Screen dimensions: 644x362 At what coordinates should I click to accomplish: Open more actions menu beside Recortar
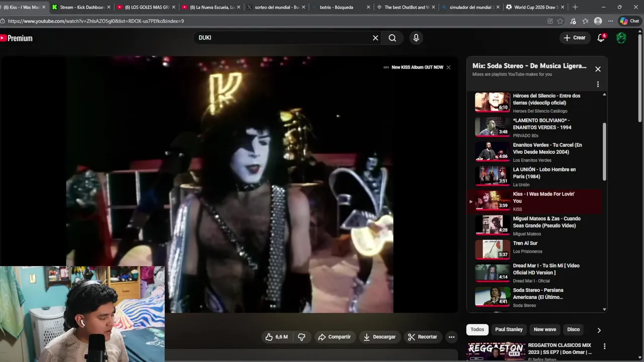tap(451, 337)
